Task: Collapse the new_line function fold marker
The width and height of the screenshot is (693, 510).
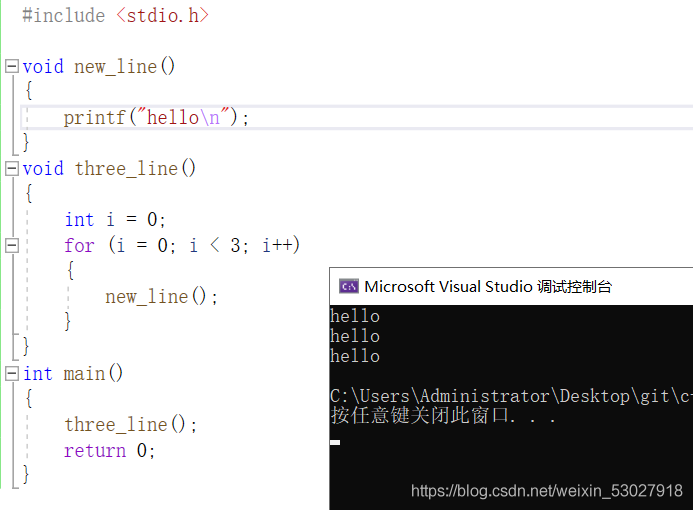Action: tap(12, 66)
